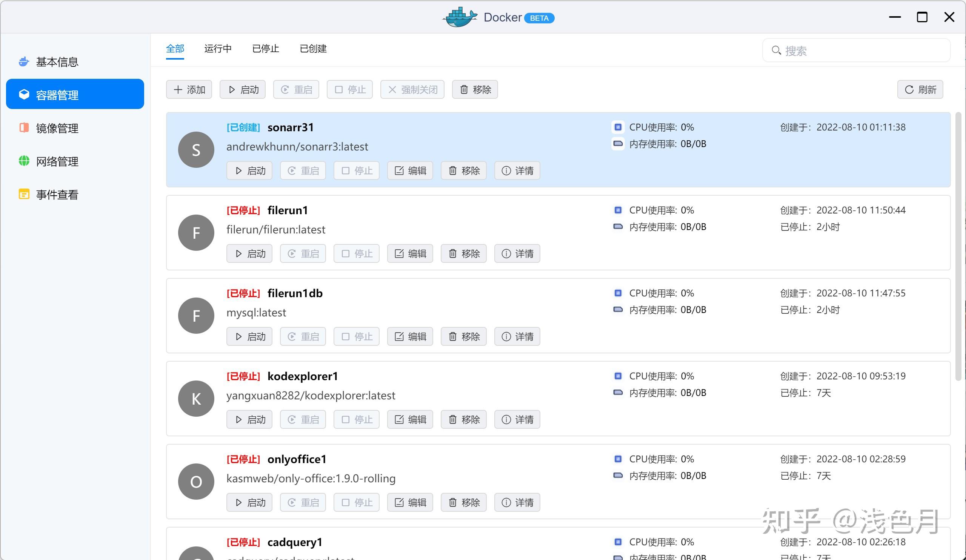Viewport: 966px width, 560px height.
Task: Remove kodexplorer1 using 移除
Action: pos(463,419)
